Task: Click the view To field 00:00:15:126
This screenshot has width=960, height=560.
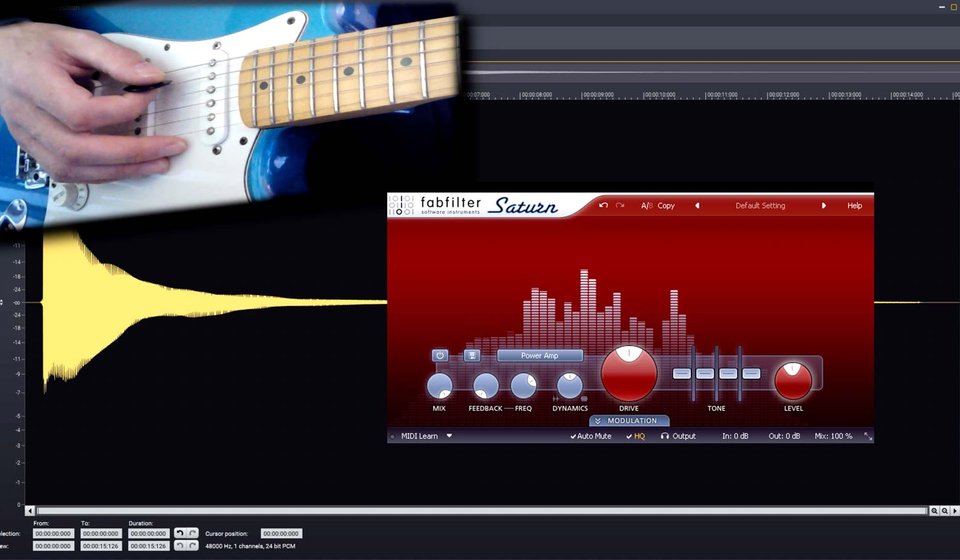Action: [x=101, y=546]
